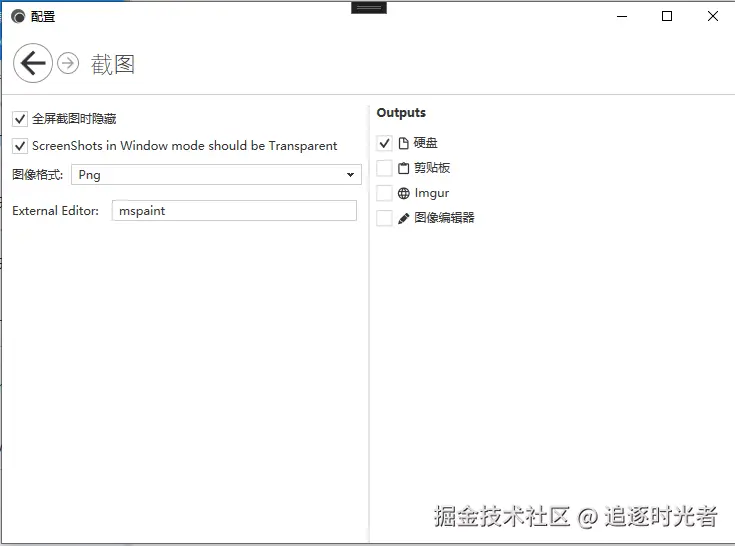Uncheck the 硬盘 output checkbox
This screenshot has width=735, height=546.
coord(384,143)
